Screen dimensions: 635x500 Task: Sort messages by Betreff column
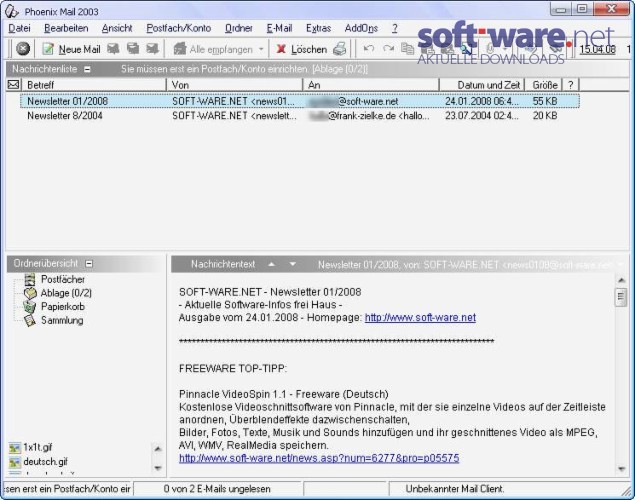[94, 85]
